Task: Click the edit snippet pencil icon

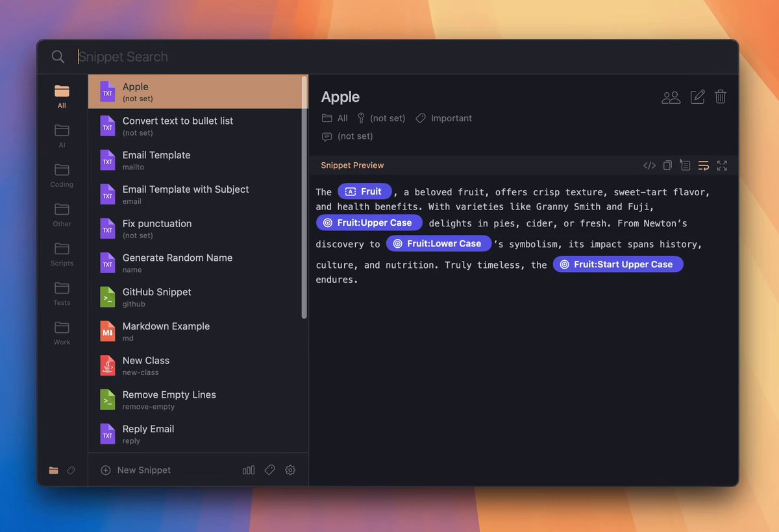Action: pyautogui.click(x=697, y=97)
